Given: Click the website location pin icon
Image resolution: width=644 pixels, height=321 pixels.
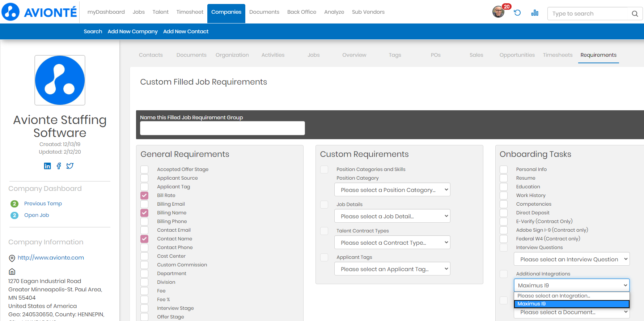Looking at the screenshot, I should click(x=12, y=258).
